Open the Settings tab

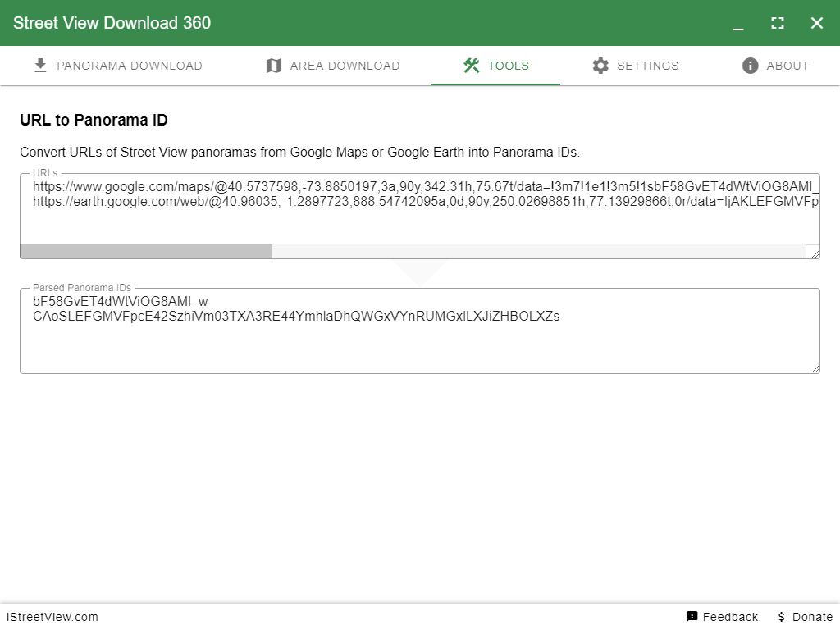click(x=636, y=66)
